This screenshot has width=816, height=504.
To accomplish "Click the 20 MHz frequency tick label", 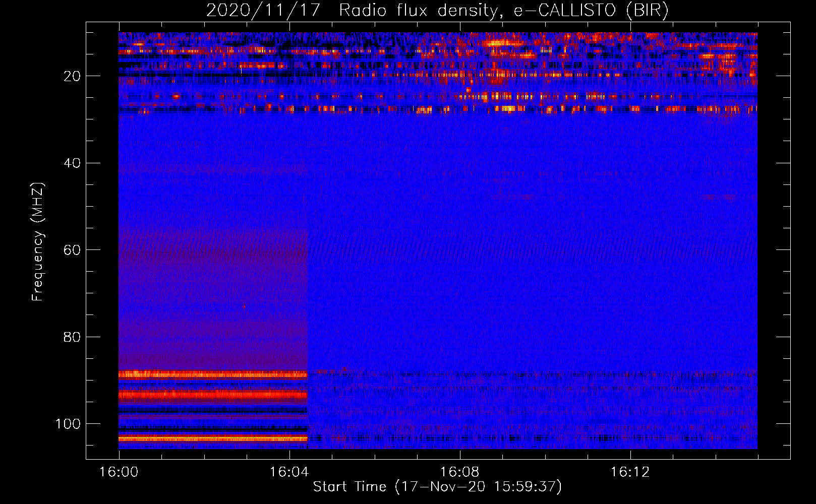I will pyautogui.click(x=72, y=76).
